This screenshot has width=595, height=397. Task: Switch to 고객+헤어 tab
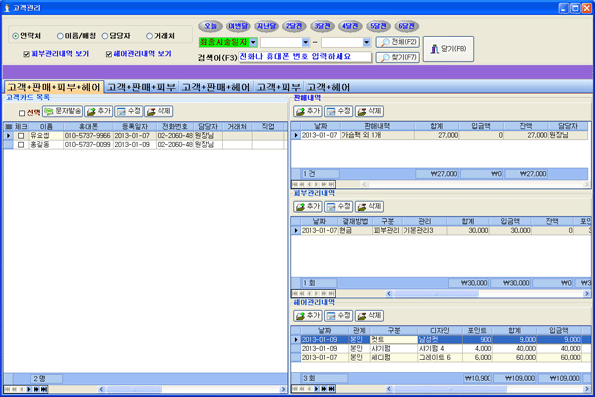(328, 87)
